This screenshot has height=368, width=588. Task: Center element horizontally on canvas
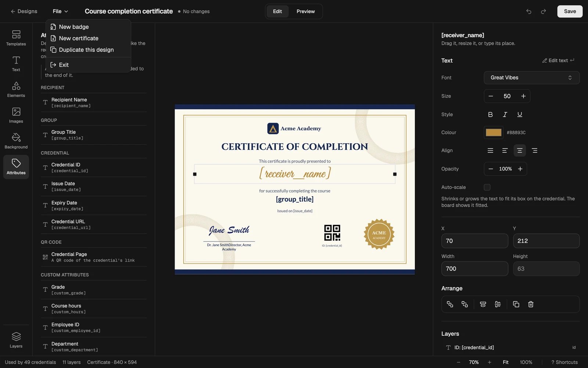click(x=483, y=304)
